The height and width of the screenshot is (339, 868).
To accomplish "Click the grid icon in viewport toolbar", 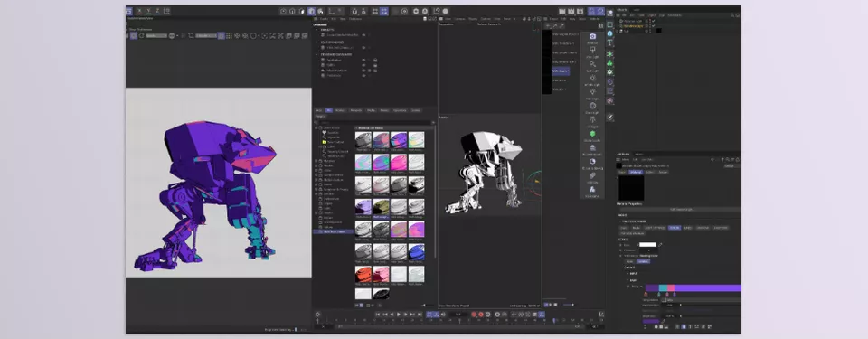I will pos(229,35).
